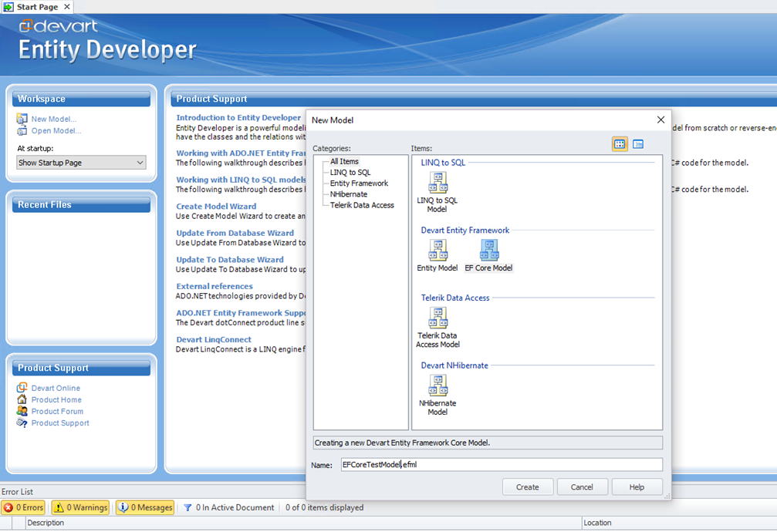Select the LINQ to SQL Model icon
This screenshot has width=777, height=532.
pos(437,182)
